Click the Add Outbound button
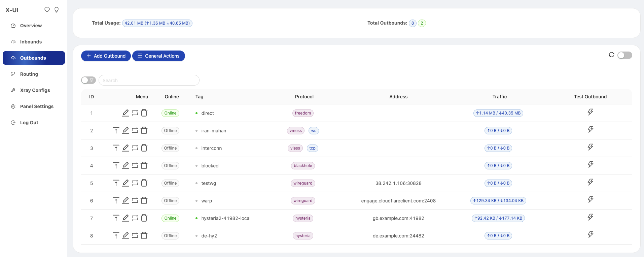Viewport: 644px width, 257px height. click(106, 56)
